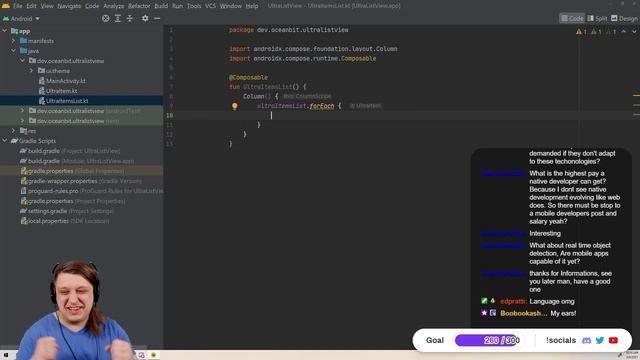Screen dimensions: 640x360
Task: Click the YouTube icon in overlay
Action: pyautogui.click(x=613, y=340)
